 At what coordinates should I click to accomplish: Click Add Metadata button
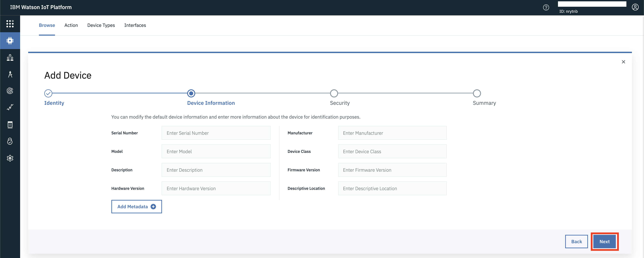click(x=136, y=206)
